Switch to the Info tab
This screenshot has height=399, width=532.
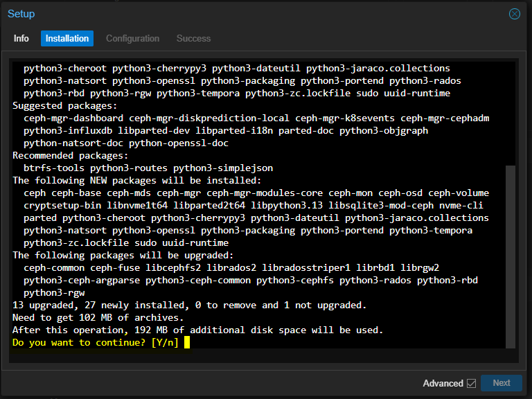(21, 38)
